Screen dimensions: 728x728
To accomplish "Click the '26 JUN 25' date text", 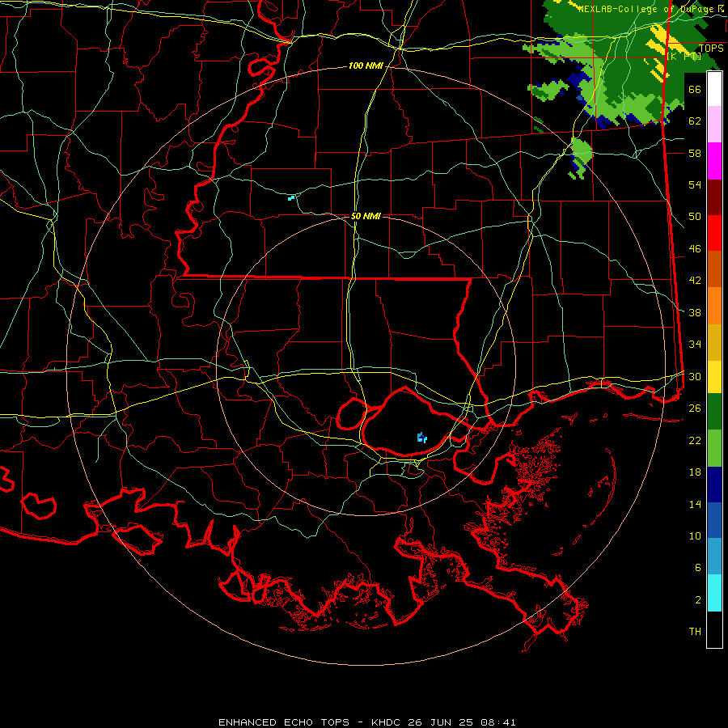I will click(x=441, y=722).
